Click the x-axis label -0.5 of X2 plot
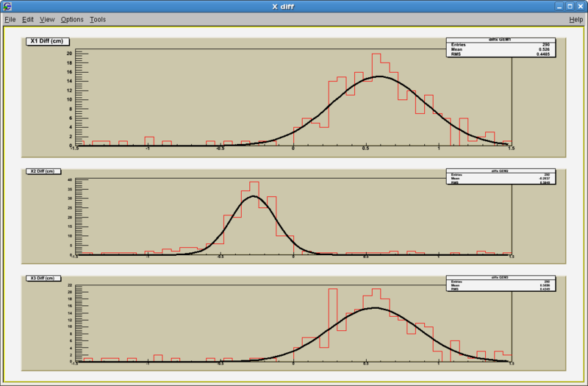 (x=220, y=257)
